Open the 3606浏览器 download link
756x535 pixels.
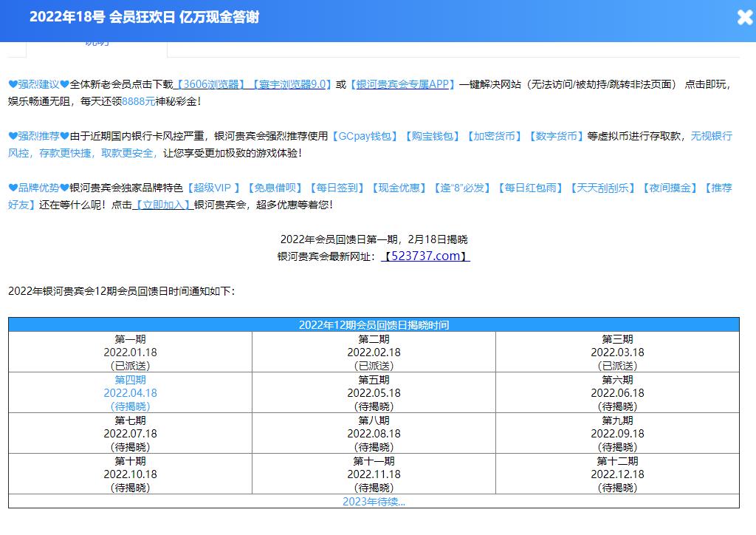[212, 84]
